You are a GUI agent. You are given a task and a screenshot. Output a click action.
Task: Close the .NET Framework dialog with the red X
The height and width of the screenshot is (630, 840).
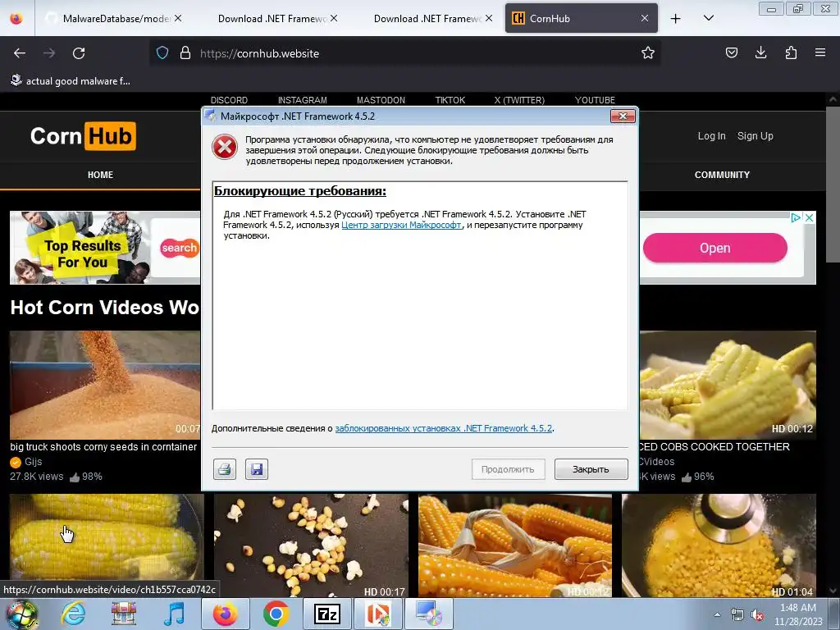[623, 116]
